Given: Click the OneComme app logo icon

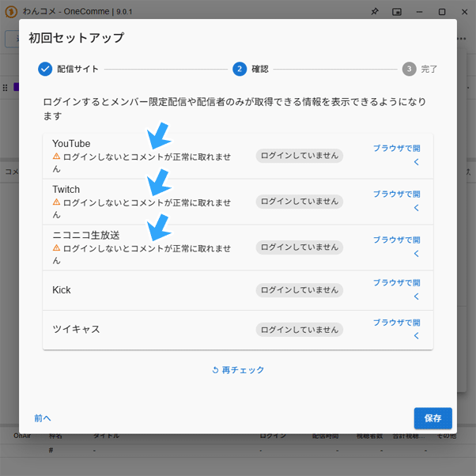Looking at the screenshot, I should 11,12.
